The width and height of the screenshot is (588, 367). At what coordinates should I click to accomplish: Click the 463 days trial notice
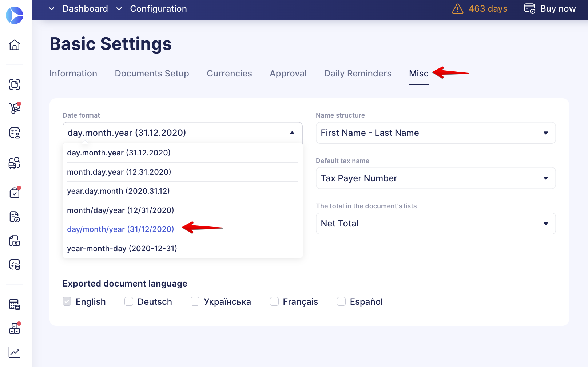click(488, 9)
